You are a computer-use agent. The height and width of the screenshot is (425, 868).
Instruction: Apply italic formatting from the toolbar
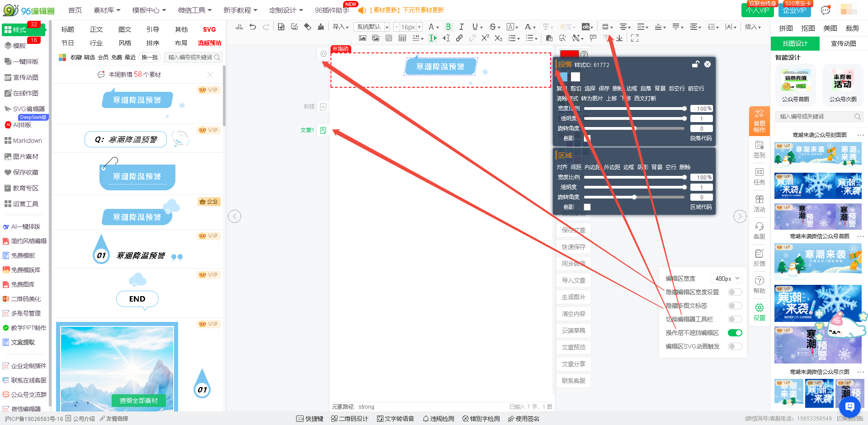[461, 27]
